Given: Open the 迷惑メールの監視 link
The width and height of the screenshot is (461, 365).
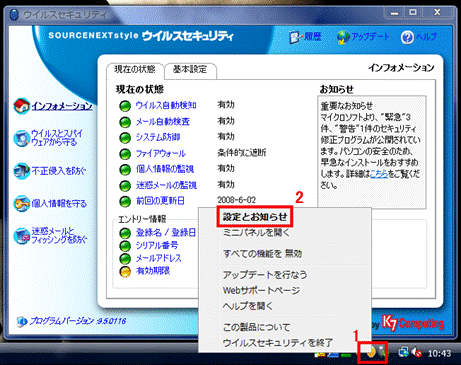Looking at the screenshot, I should click(166, 185).
